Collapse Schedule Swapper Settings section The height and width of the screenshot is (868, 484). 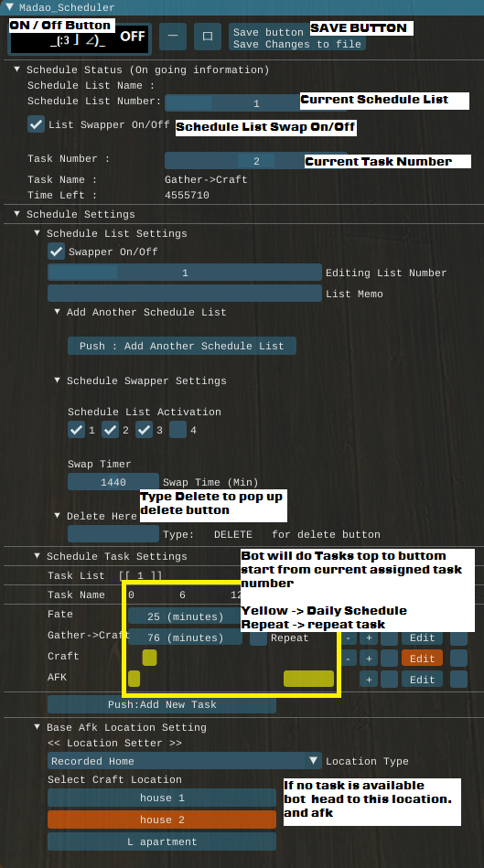point(57,380)
